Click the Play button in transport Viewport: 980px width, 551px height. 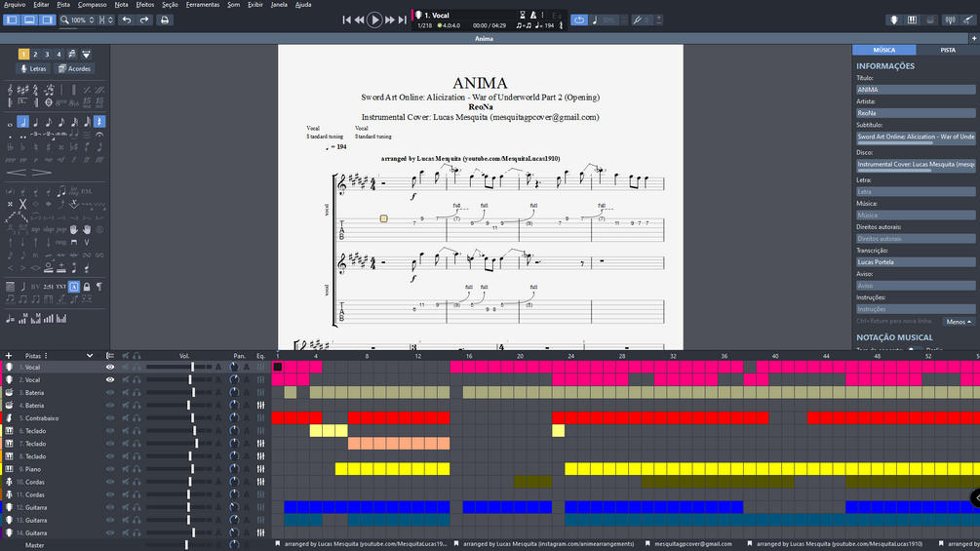pos(374,20)
